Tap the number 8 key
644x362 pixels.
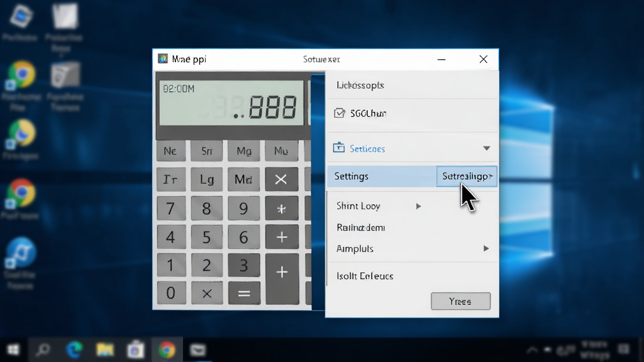pos(206,208)
